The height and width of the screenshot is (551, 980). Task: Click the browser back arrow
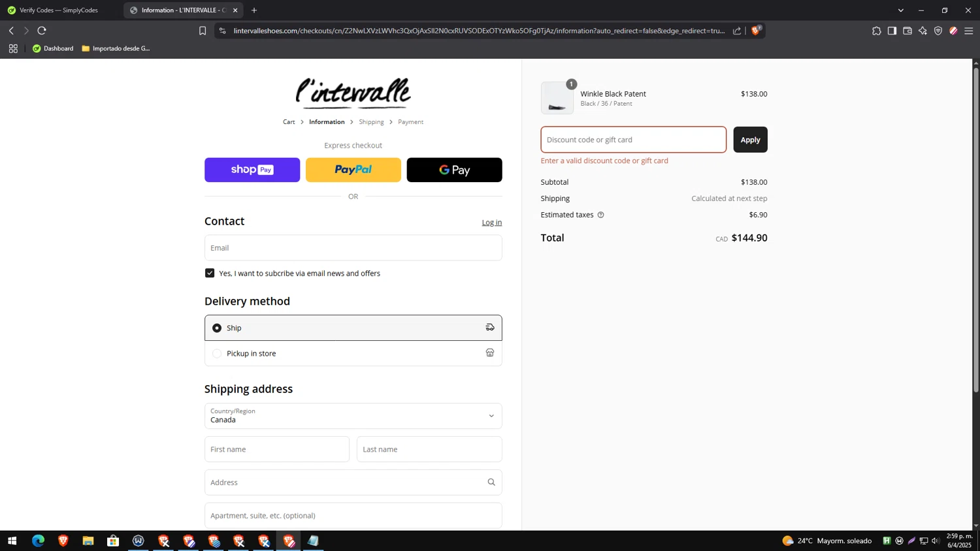click(x=11, y=31)
